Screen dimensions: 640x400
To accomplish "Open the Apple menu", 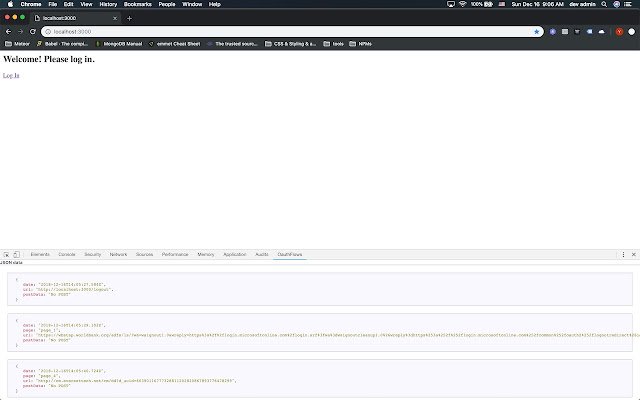I will pyautogui.click(x=10, y=4).
